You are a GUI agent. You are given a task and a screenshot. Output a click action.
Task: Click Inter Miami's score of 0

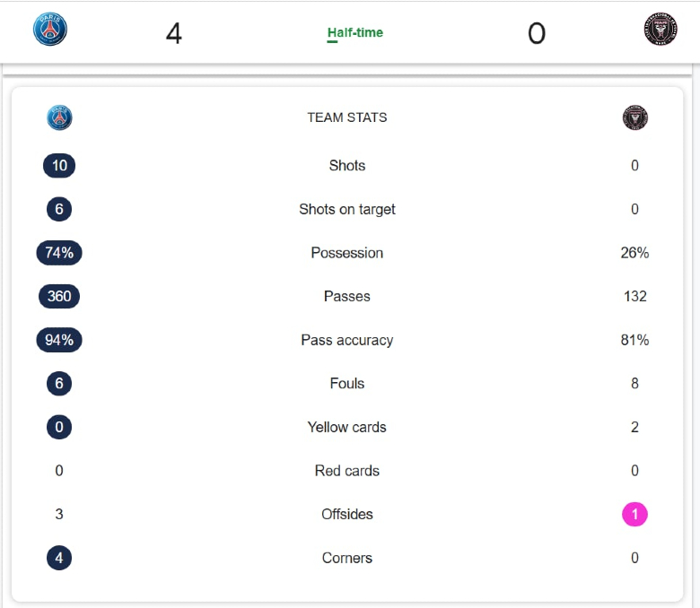coord(537,33)
